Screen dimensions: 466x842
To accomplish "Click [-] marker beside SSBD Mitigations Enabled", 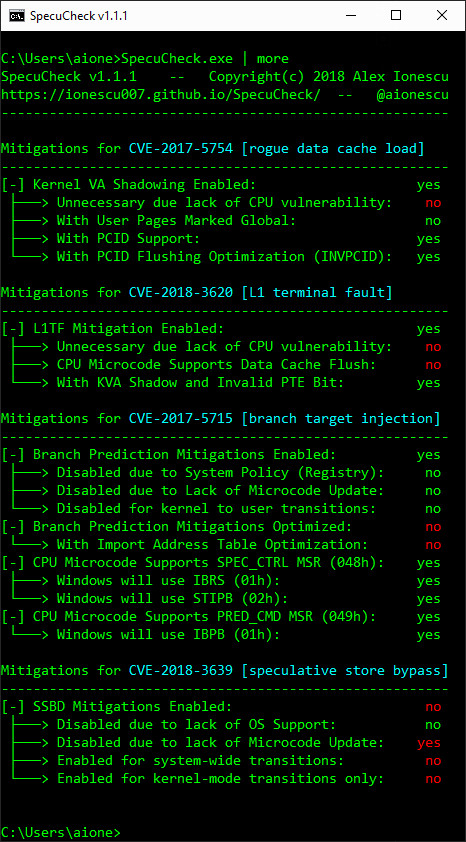I will point(13,706).
